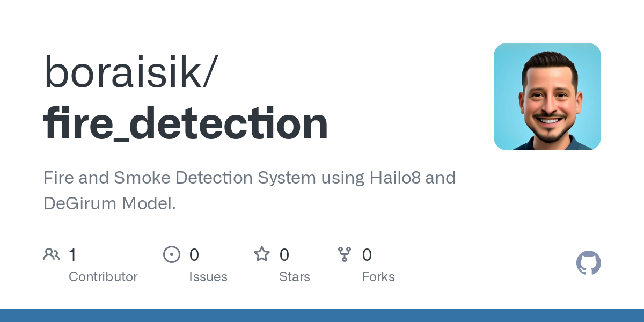The image size is (644, 322).
Task: Click the contributors people icon
Action: (x=52, y=254)
